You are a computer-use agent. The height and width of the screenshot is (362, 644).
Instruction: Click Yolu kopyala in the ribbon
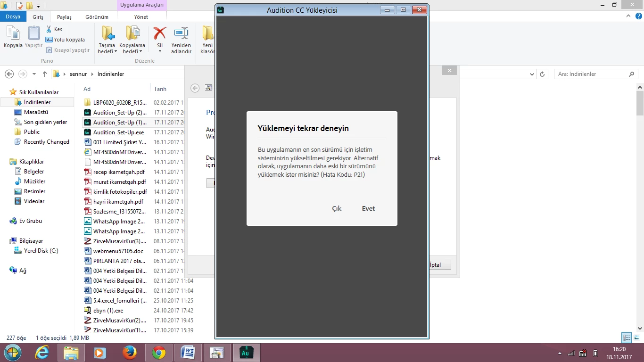click(66, 40)
